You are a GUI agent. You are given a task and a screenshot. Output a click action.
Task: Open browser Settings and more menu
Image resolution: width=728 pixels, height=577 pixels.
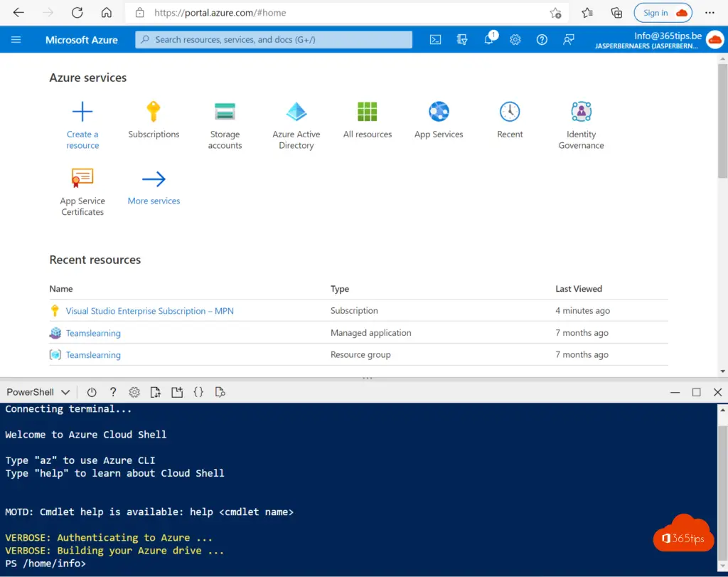[x=710, y=13]
